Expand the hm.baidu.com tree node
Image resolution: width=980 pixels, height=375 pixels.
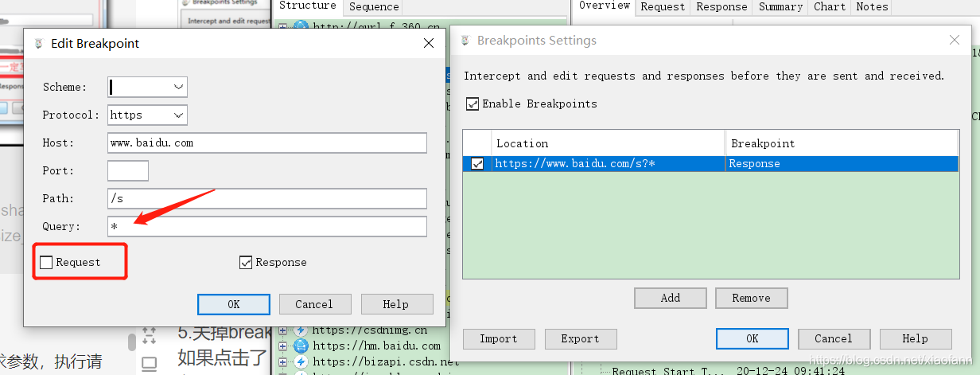[282, 346]
